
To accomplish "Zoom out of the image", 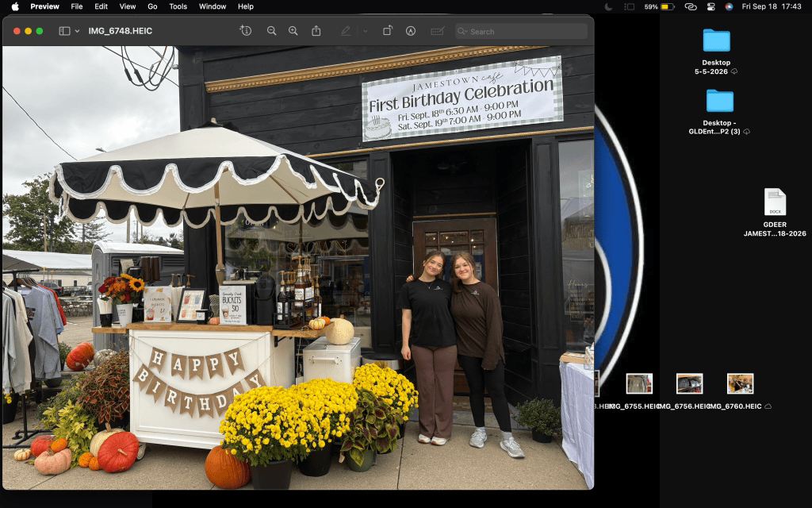I will tap(271, 31).
